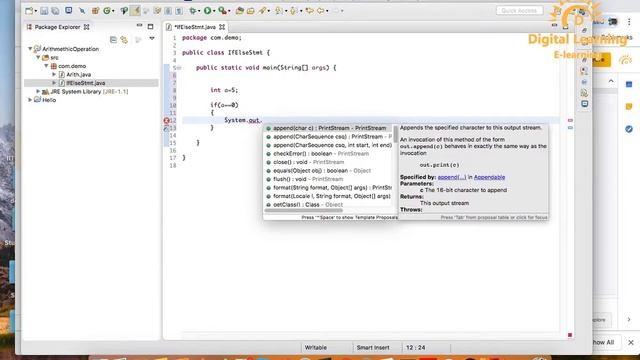Screen dimensions: 640x360
Task: Collapse chevron in background window panel
Action: coord(611,81)
